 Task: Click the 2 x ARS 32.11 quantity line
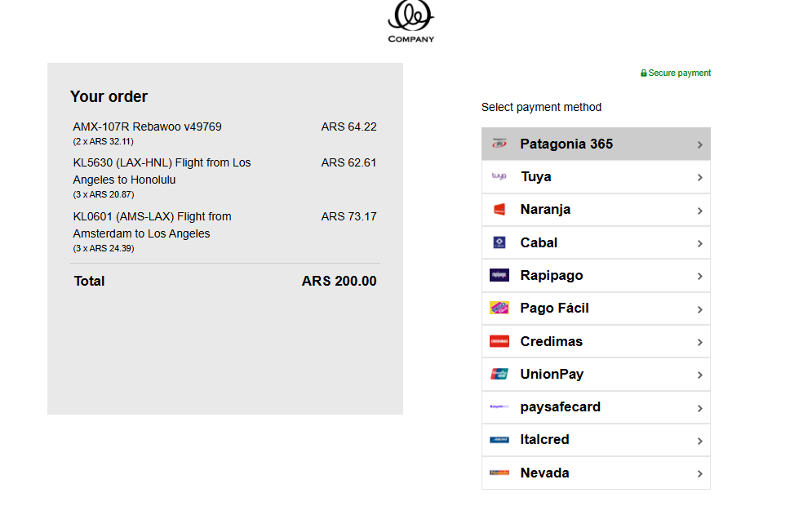(103, 141)
